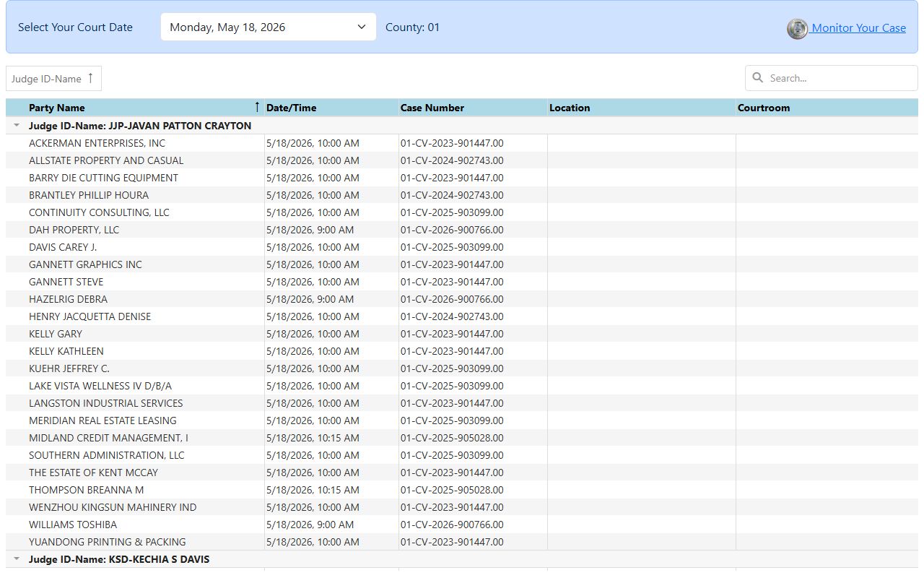Select GANNETT GRAPHICS INC row
Image resolution: width=924 pixels, height=578 pixels.
(462, 264)
